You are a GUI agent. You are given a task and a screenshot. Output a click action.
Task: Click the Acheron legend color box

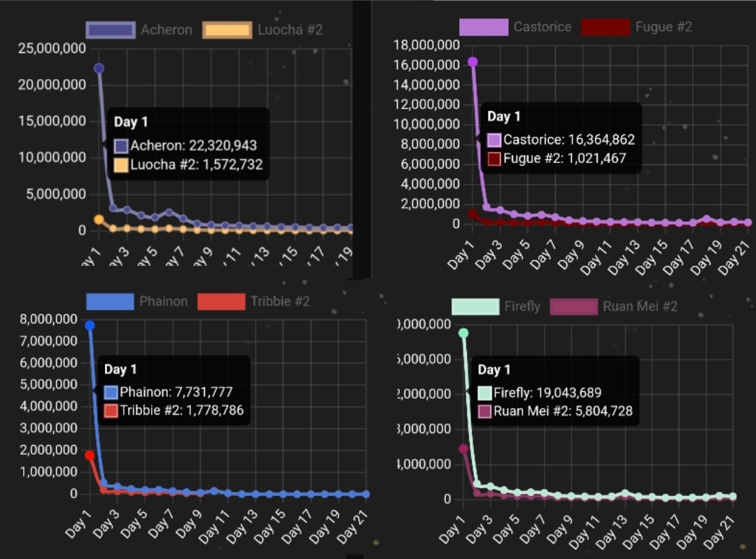pyautogui.click(x=111, y=30)
